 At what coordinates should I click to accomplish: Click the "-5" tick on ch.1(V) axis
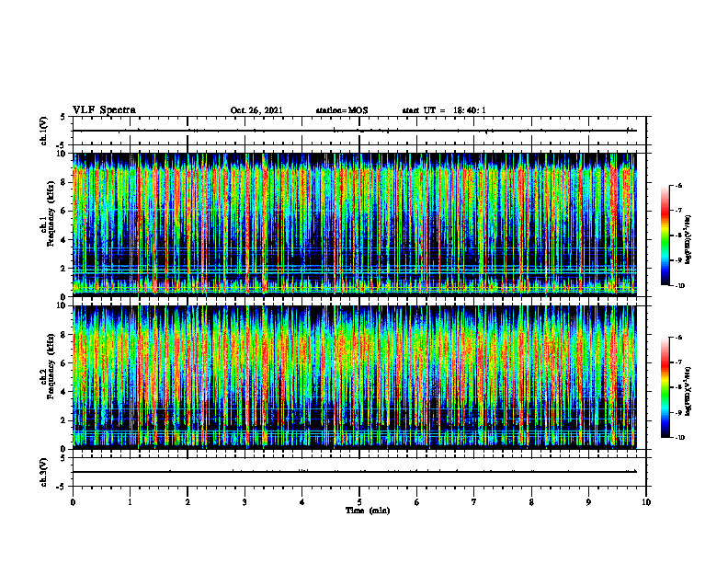62,146
